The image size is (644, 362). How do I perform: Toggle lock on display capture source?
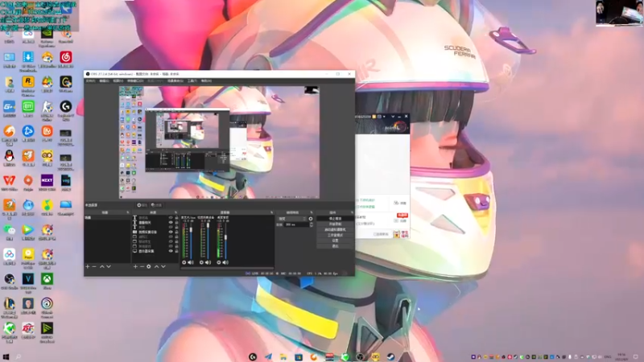[x=176, y=251]
